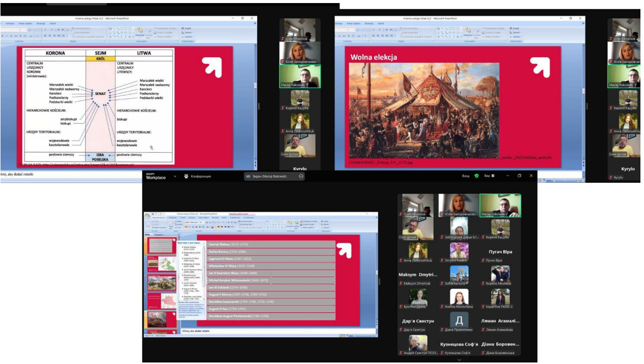644x364 pixels.
Task: Click the election painting on the slide
Action: coord(424,109)
